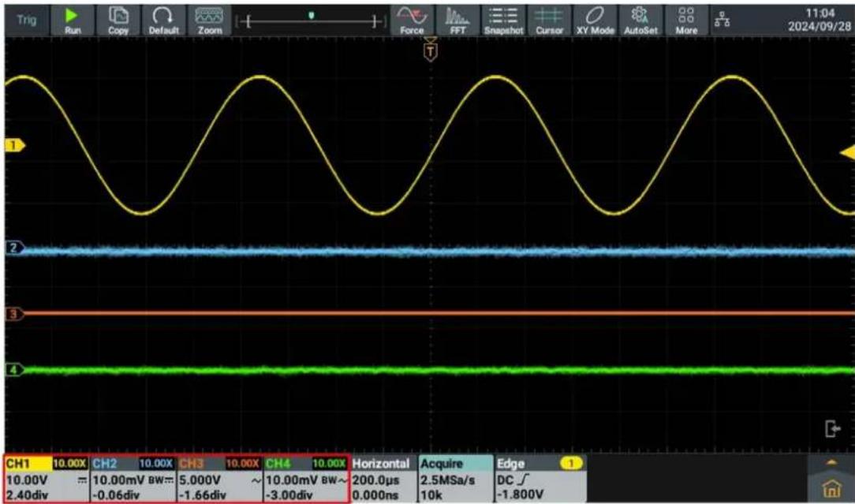Viewport: 855px width, 504px height.
Task: Tap the 11:04 date and time display
Action: [x=820, y=21]
